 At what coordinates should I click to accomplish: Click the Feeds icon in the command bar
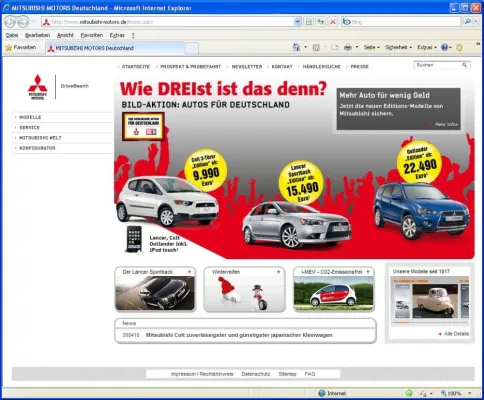(316, 48)
